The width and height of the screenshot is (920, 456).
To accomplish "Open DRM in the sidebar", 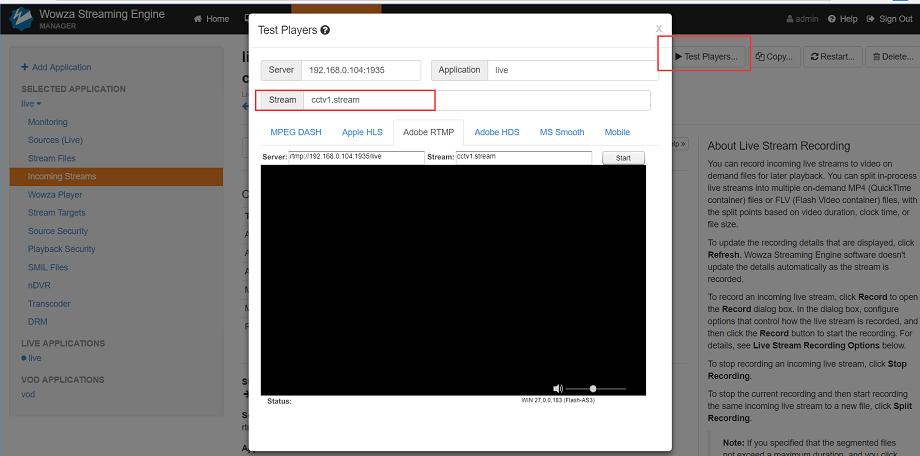I will [38, 322].
